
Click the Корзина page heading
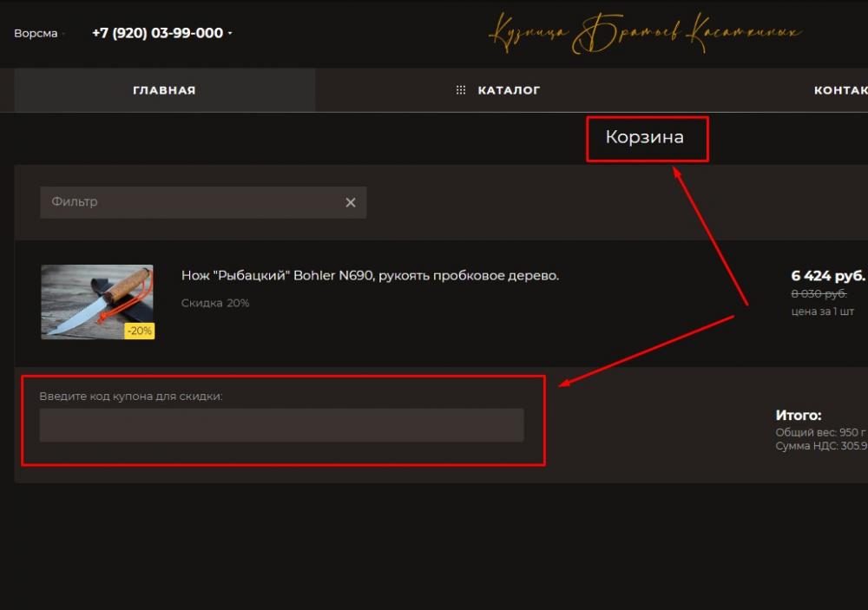(644, 137)
